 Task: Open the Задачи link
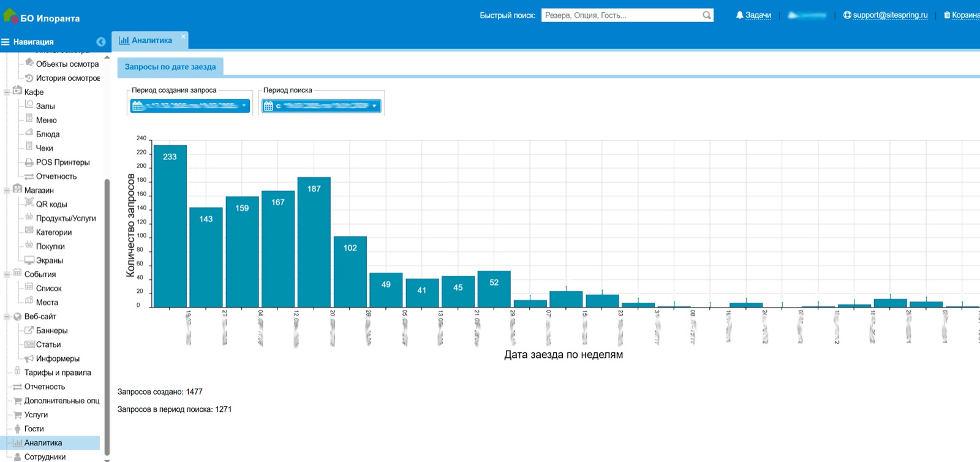758,15
